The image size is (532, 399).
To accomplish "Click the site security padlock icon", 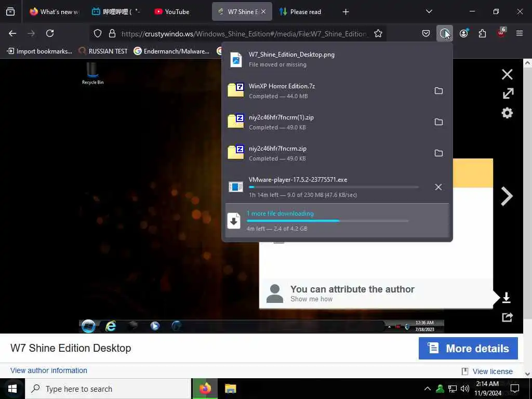I will pos(112,33).
